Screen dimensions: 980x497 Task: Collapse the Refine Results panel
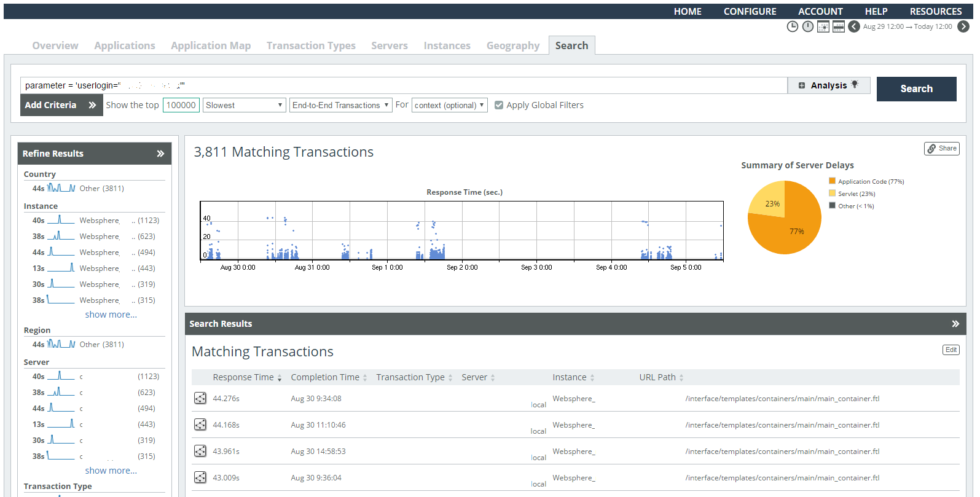[160, 154]
